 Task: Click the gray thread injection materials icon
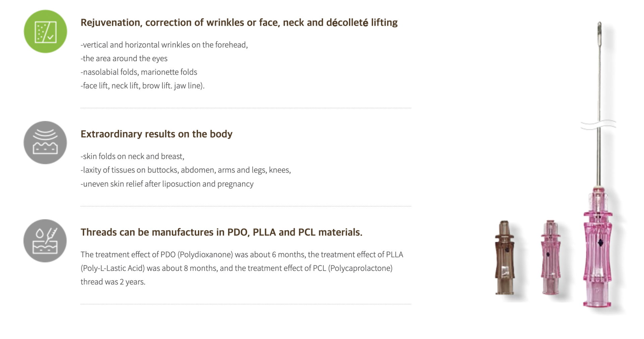click(45, 241)
